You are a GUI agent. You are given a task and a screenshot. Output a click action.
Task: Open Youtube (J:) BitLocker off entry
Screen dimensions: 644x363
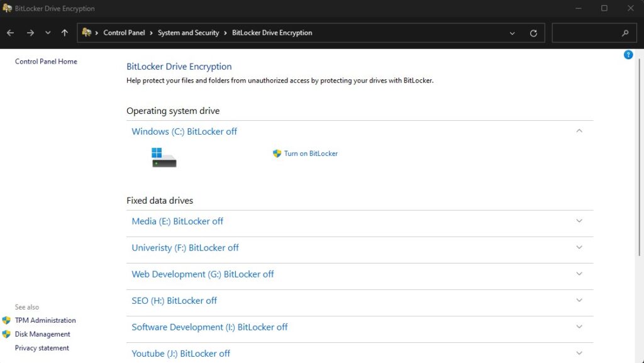pos(180,354)
